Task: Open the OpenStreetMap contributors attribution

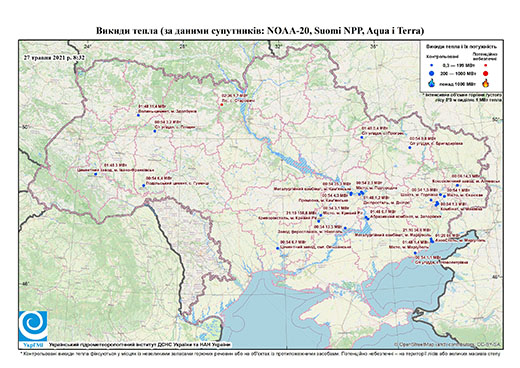Action: 448,344
